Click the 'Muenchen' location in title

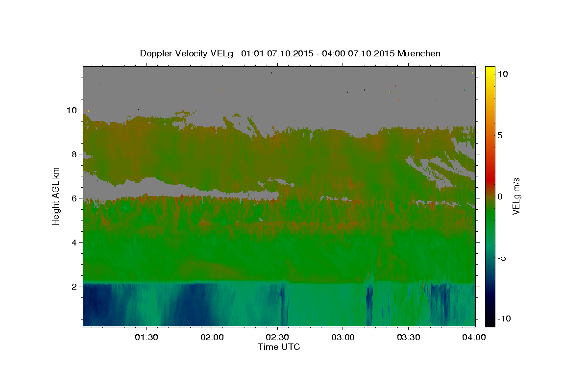pos(419,53)
